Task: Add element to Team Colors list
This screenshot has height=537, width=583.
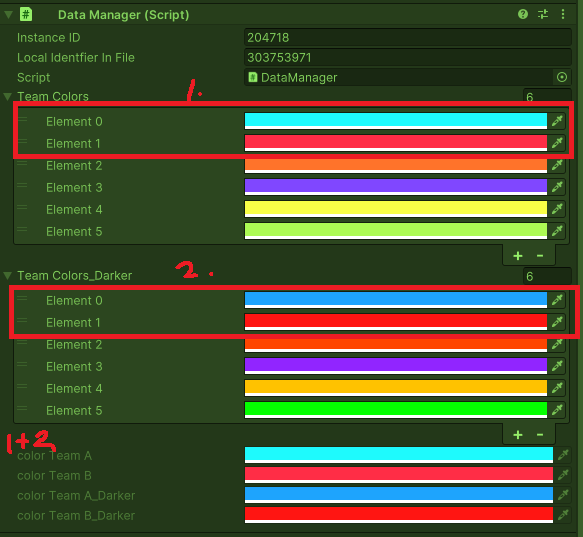Action: (518, 256)
